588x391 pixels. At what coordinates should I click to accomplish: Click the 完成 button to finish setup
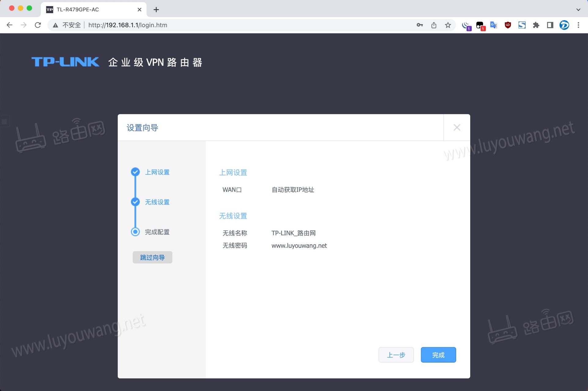tap(438, 355)
